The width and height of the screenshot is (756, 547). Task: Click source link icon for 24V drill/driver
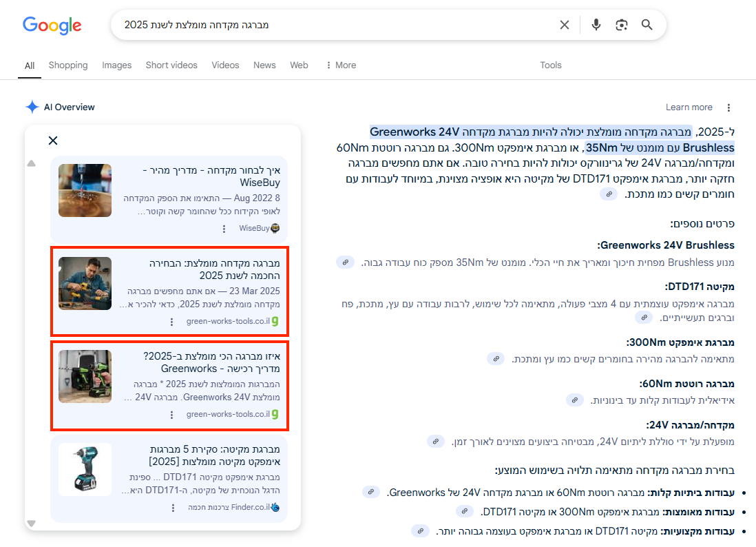[x=436, y=441]
